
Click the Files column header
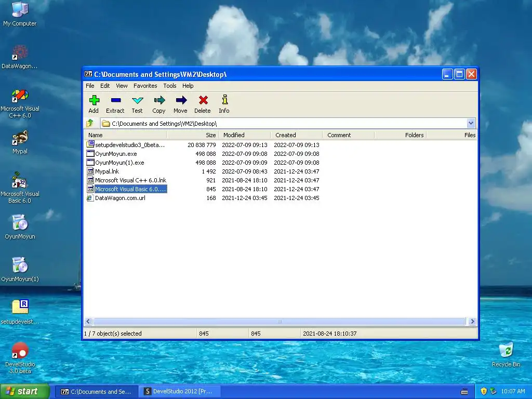pos(451,135)
